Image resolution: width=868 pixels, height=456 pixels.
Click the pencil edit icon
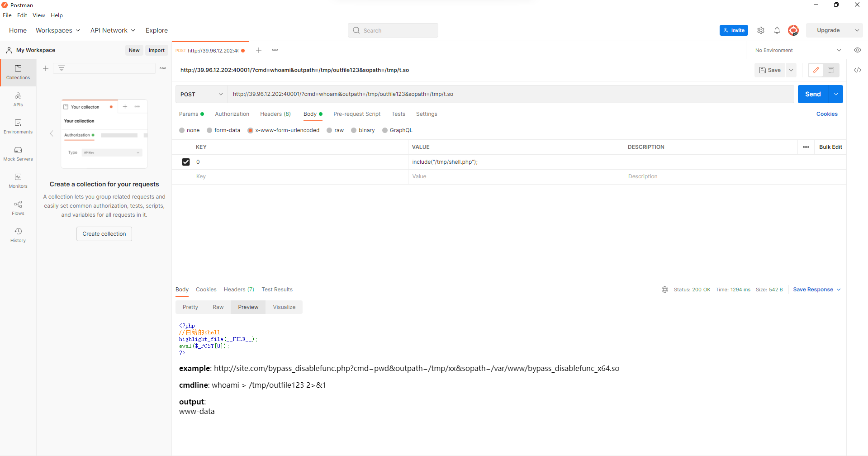816,70
